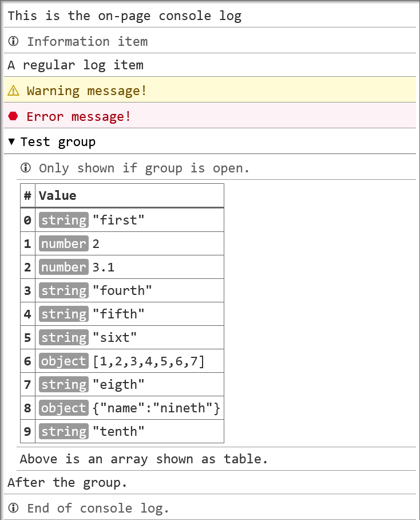
Task: Click the "#" column header
Action: click(27, 195)
